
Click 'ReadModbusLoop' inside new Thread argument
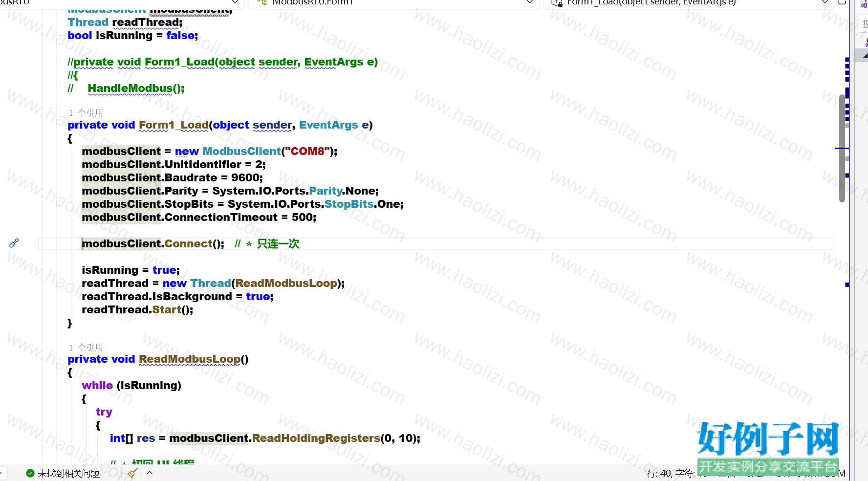click(286, 283)
